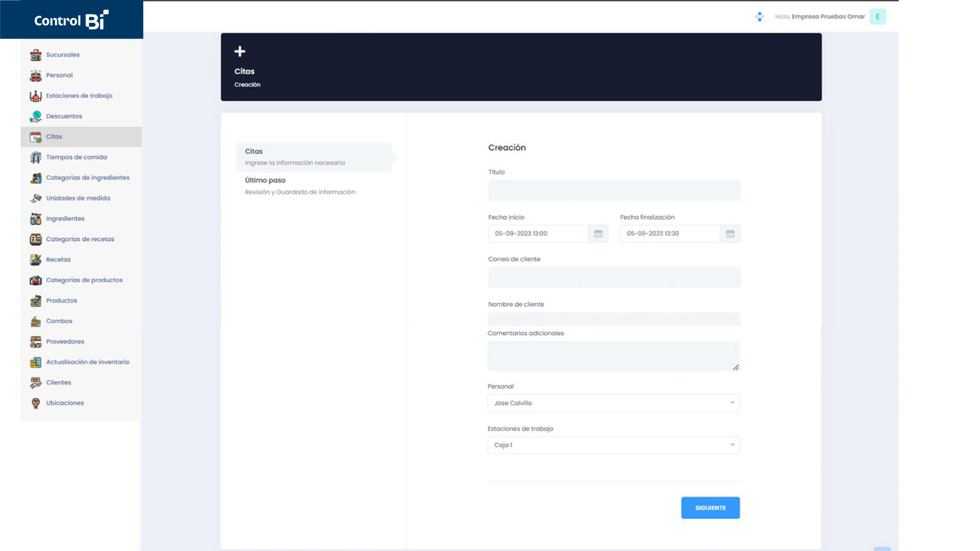Click the Control Bi logo

tap(72, 20)
